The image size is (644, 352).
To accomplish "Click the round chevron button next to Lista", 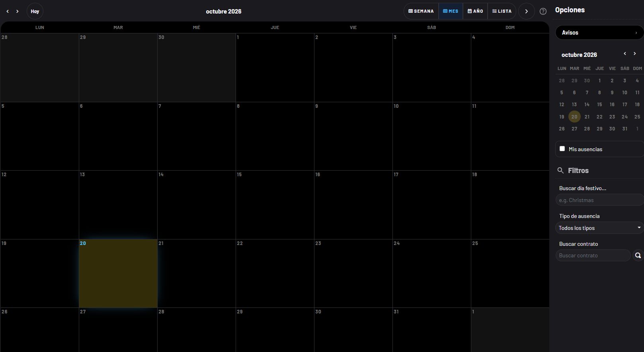I will click(527, 11).
